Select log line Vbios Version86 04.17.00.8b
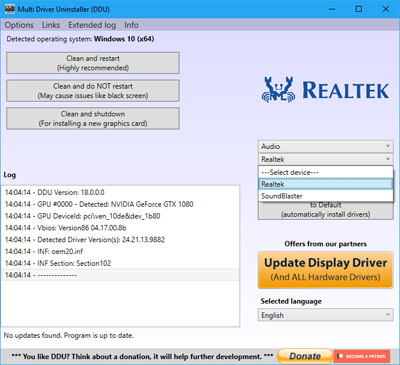The width and height of the screenshot is (400, 365). [120, 228]
